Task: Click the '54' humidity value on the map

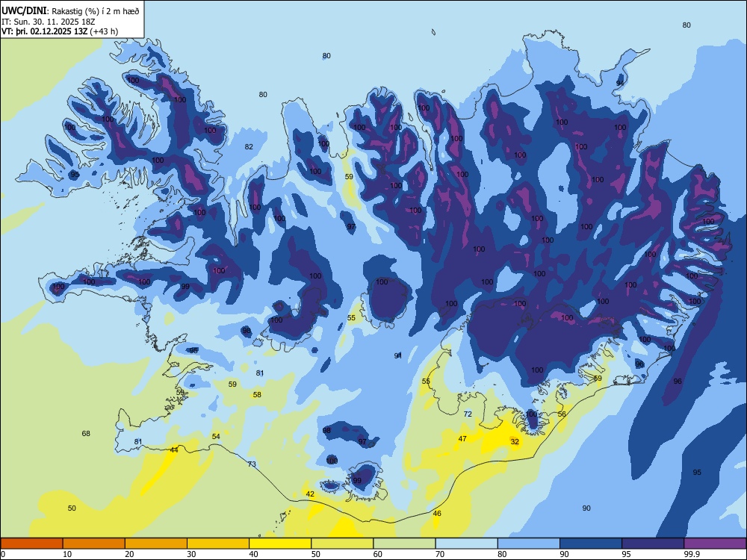Action: [217, 437]
